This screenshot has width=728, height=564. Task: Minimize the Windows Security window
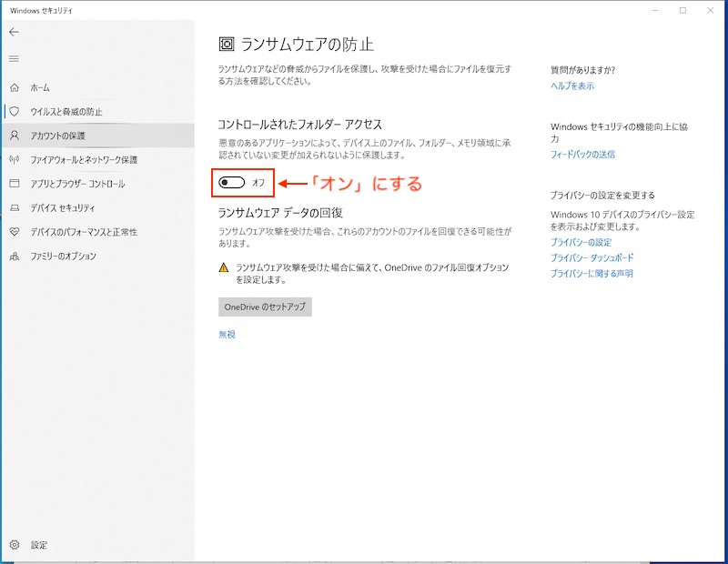(655, 10)
